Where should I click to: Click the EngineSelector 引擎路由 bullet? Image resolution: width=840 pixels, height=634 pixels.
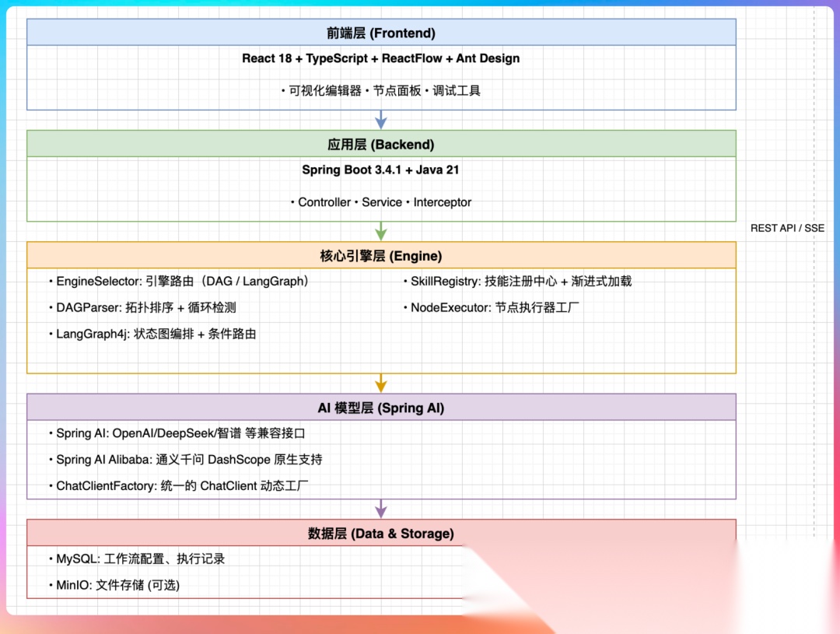pyautogui.click(x=180, y=282)
